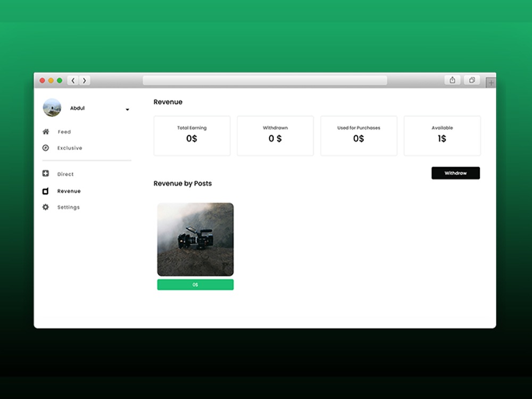The image size is (532, 399).
Task: Click the Available 1$ card
Action: [442, 136]
